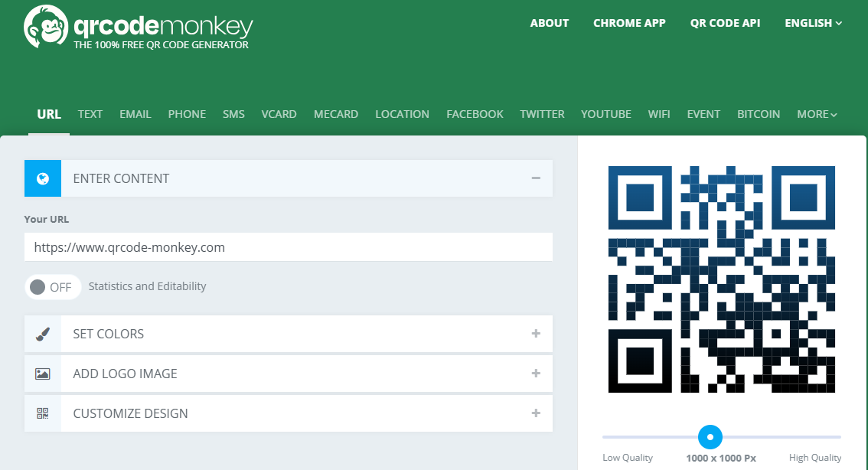This screenshot has height=470, width=868.
Task: Open the Phone tab
Action: pos(187,114)
